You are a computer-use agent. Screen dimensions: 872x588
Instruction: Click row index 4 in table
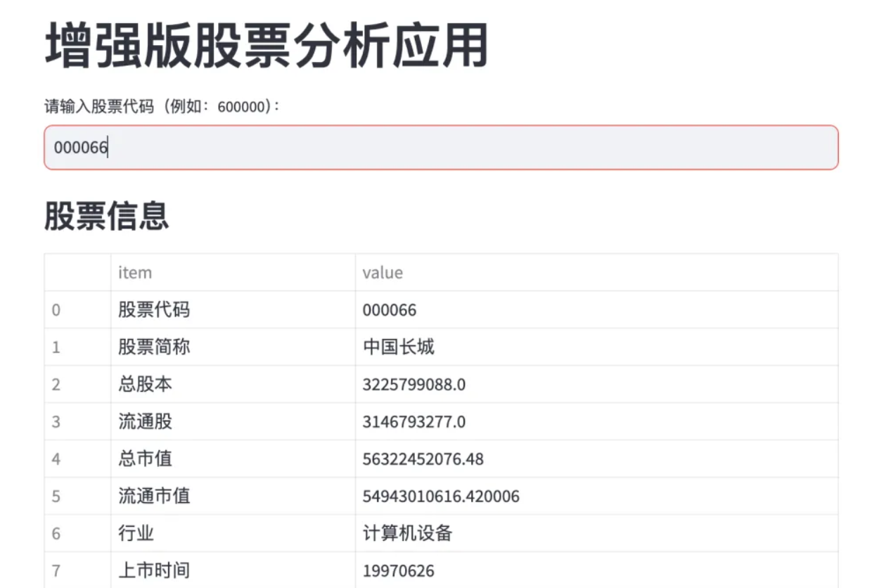pos(77,459)
